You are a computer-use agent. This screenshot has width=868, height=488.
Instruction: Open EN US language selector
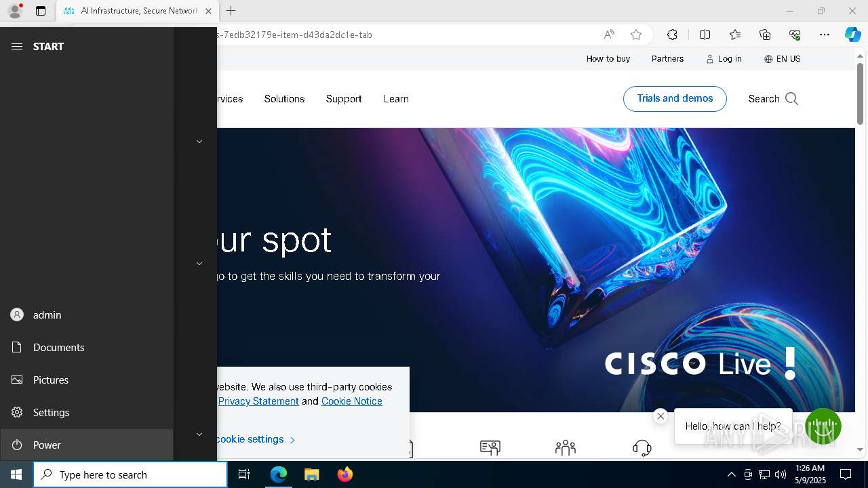pyautogui.click(x=782, y=59)
